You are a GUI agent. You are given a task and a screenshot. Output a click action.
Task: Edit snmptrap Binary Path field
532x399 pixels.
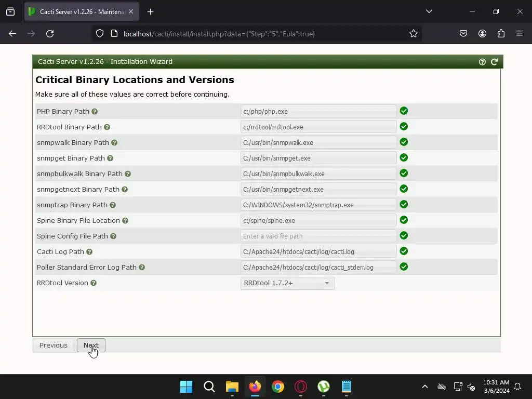click(x=318, y=205)
